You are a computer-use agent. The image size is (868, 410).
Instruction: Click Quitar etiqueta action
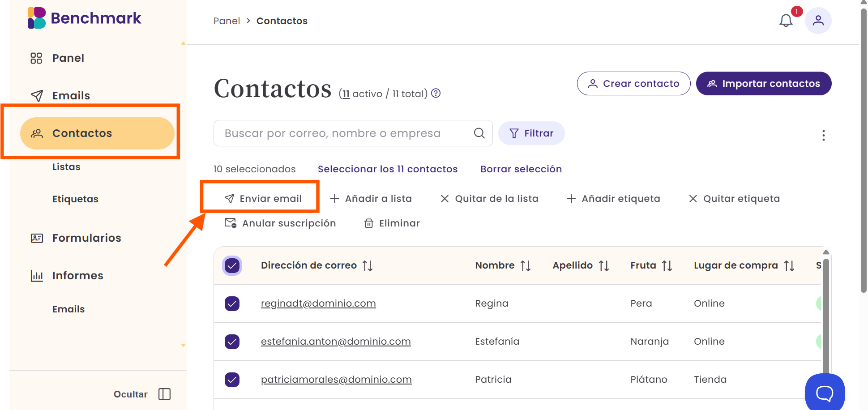(734, 199)
